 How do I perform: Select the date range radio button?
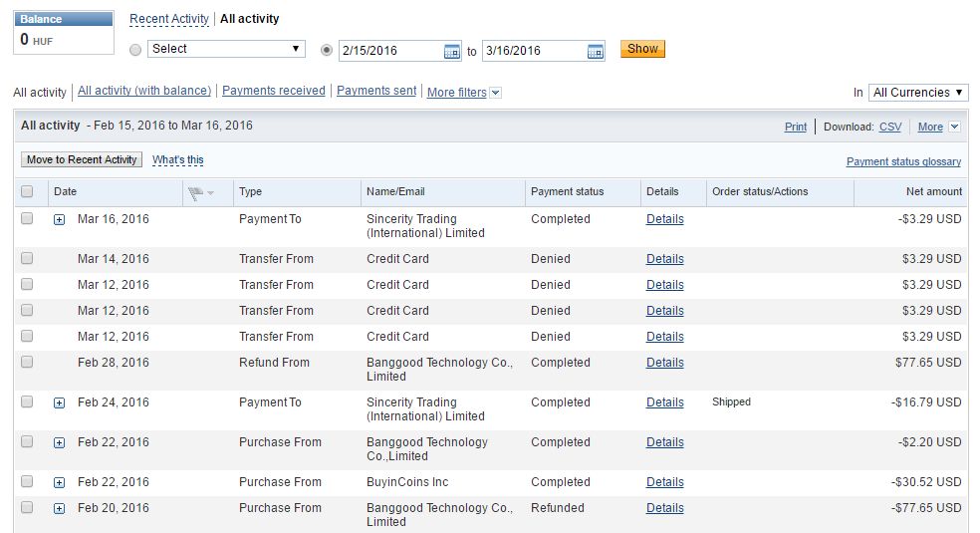(x=327, y=50)
